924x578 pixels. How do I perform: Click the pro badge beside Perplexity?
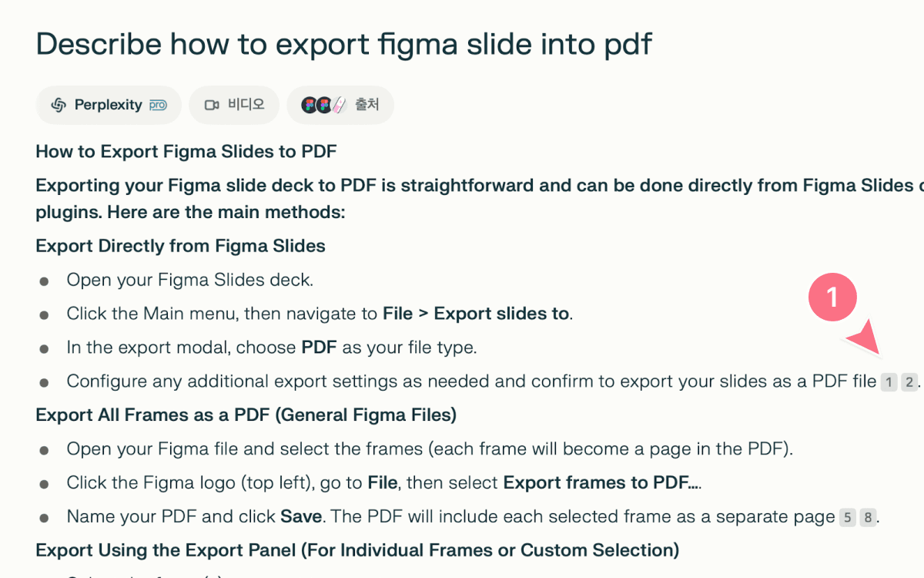tap(158, 105)
